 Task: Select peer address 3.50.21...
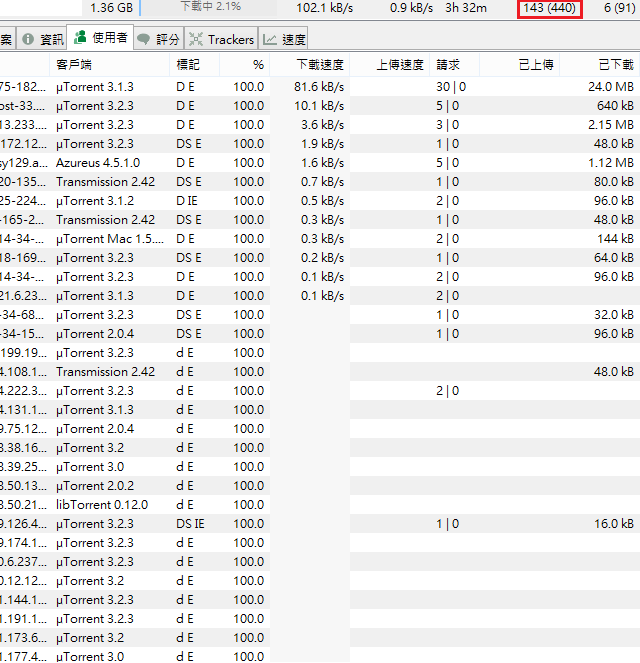click(x=23, y=505)
